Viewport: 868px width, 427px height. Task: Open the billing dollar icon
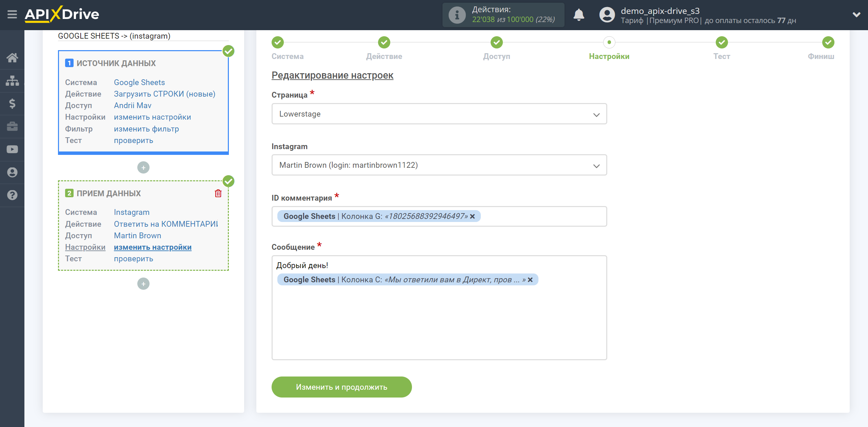pos(12,103)
